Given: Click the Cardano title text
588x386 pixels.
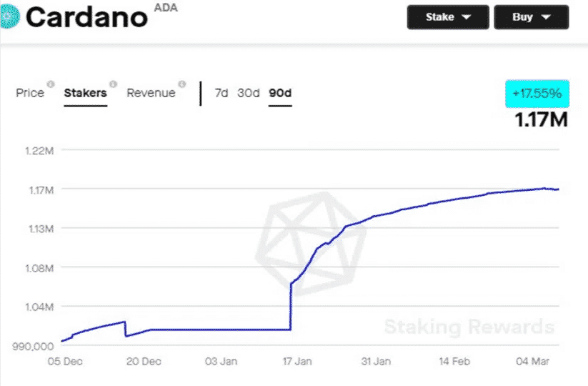Looking at the screenshot, I should click(86, 17).
